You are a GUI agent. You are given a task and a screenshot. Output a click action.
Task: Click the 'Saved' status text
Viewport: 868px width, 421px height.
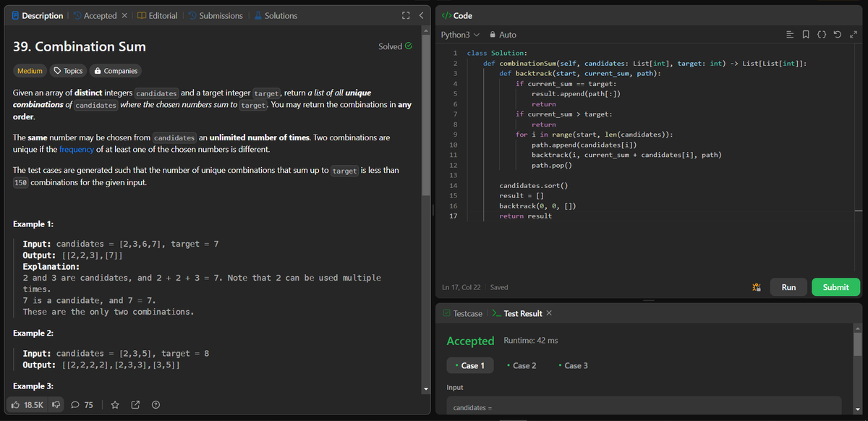(499, 287)
